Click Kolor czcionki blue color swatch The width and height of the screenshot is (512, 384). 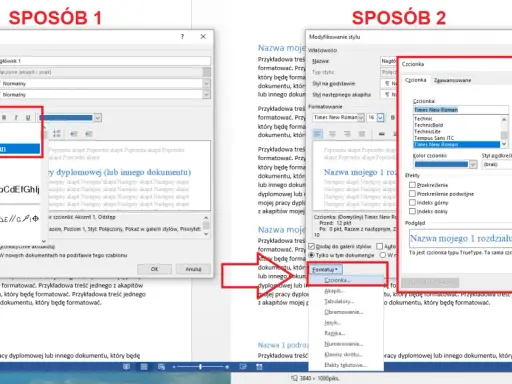(441, 164)
